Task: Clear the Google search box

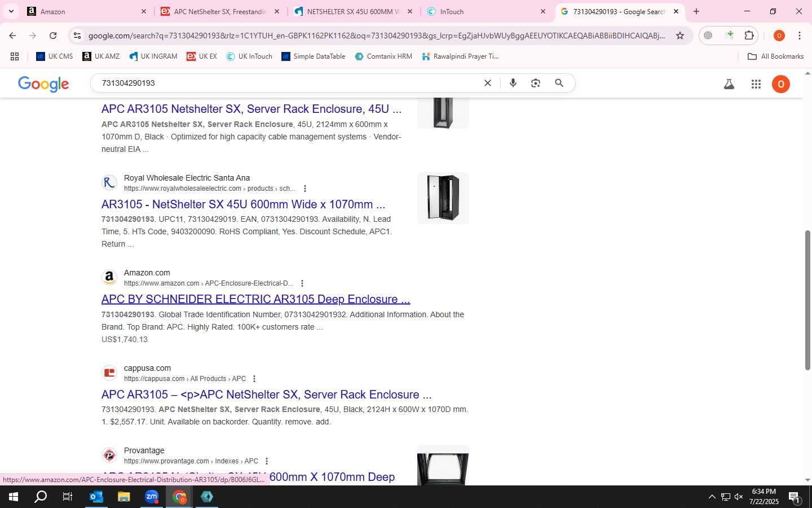Action: click(488, 83)
